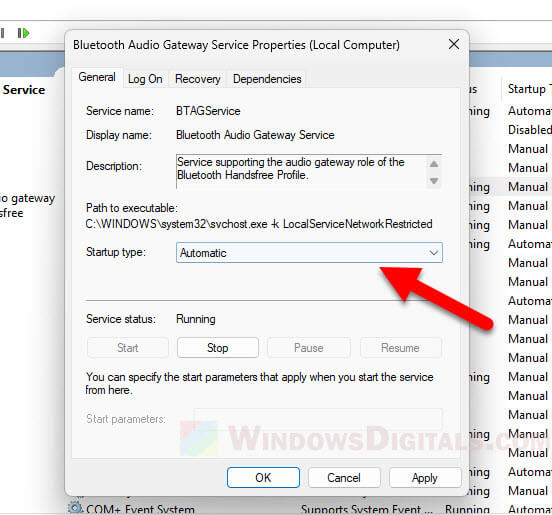Click the Resume button

click(x=400, y=348)
